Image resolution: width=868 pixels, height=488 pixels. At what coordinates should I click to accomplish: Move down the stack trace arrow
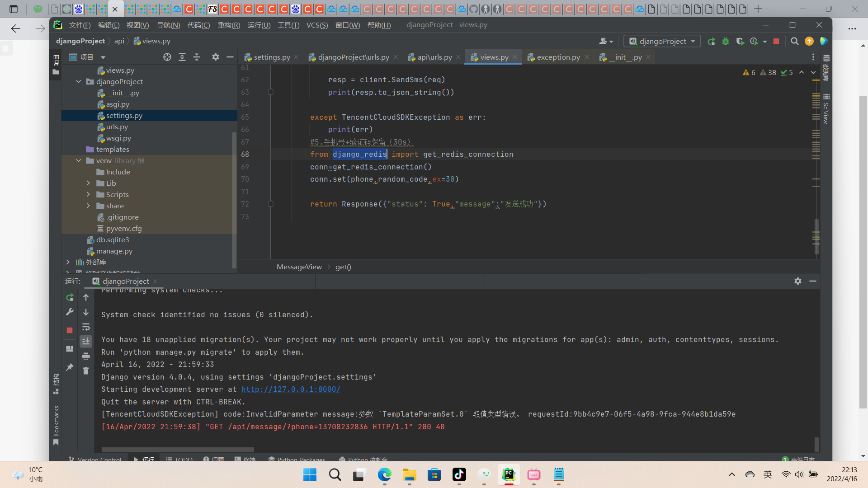[86, 312]
